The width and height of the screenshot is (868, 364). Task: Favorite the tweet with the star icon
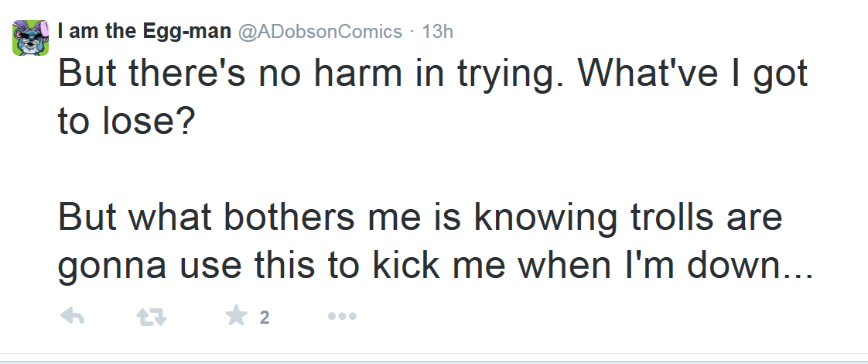pos(237,316)
